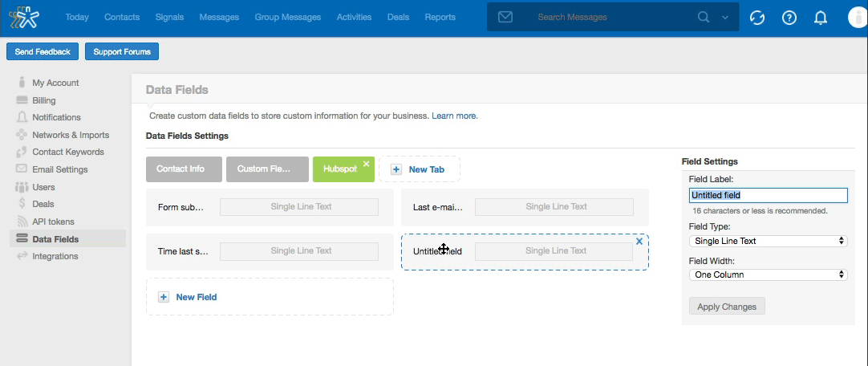The height and width of the screenshot is (366, 868).
Task: Select the Last e-mai... field
Action: click(x=525, y=207)
